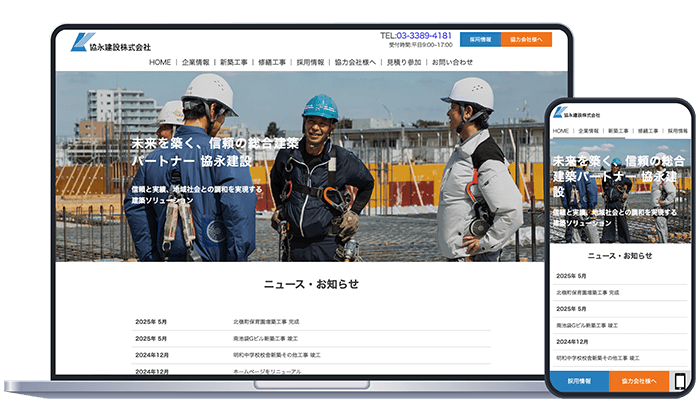700x404 pixels.
Task: Open 協力会社様へ in the laptop navigation menu
Action: click(355, 62)
